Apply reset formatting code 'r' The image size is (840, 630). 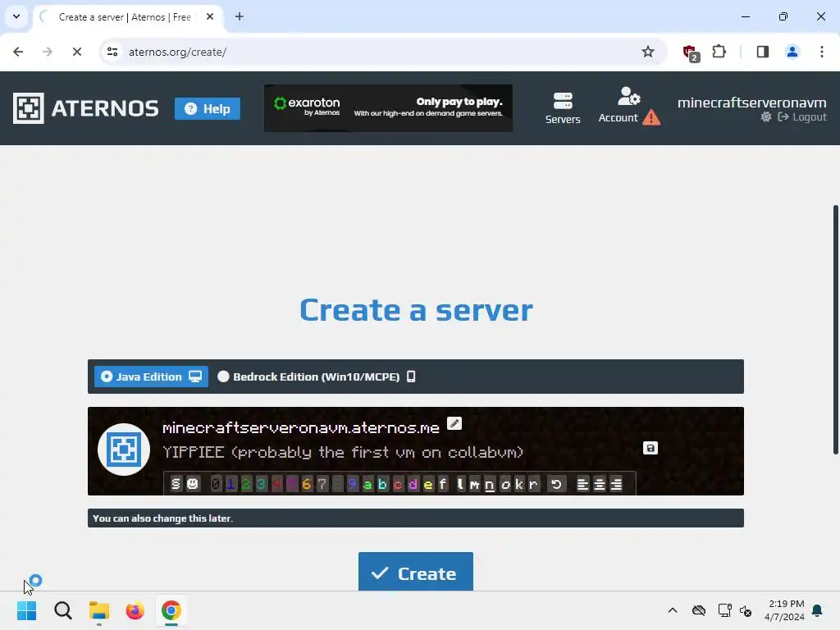pos(533,484)
